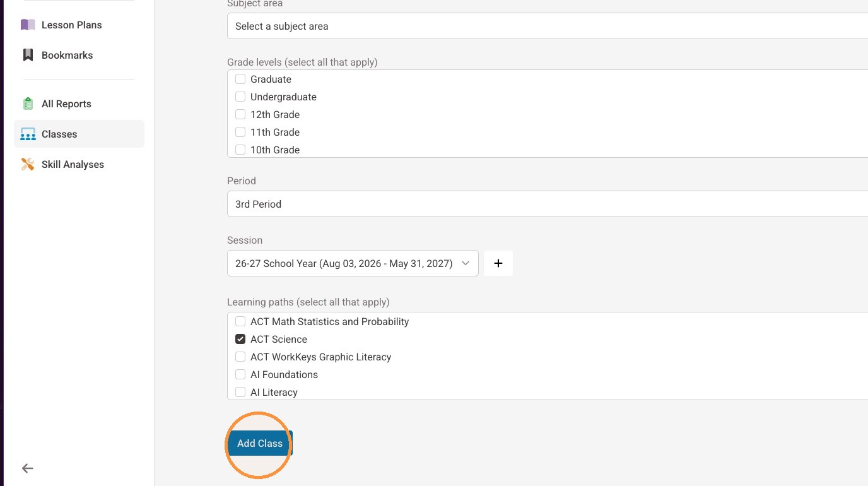Enable AI Literacy learning path

click(x=240, y=392)
